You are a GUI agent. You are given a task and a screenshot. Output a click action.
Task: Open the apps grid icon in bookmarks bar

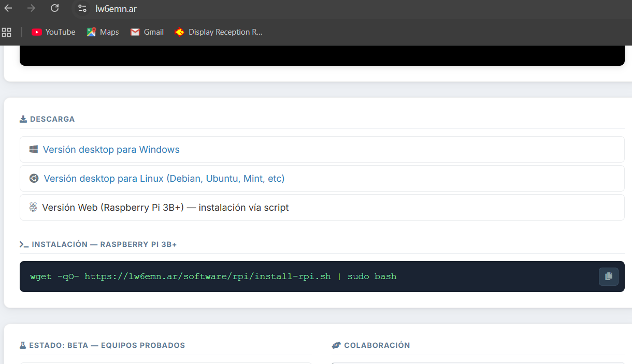coord(7,32)
